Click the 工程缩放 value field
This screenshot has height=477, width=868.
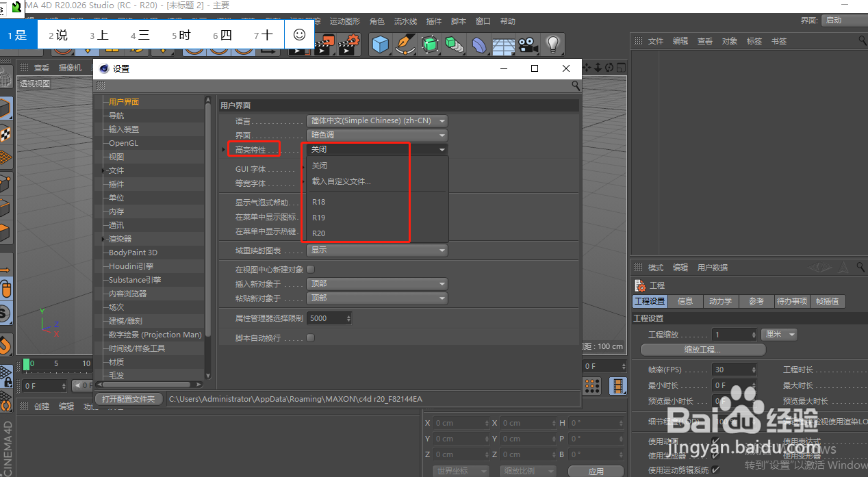[x=734, y=335]
